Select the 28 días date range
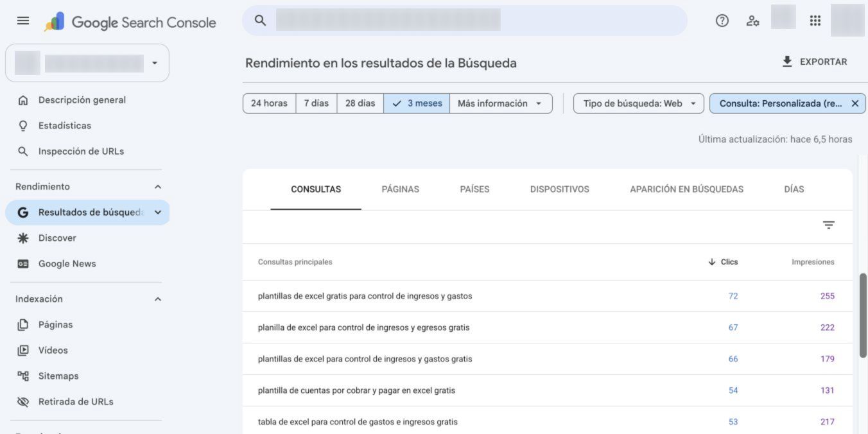The image size is (868, 434). (x=360, y=103)
